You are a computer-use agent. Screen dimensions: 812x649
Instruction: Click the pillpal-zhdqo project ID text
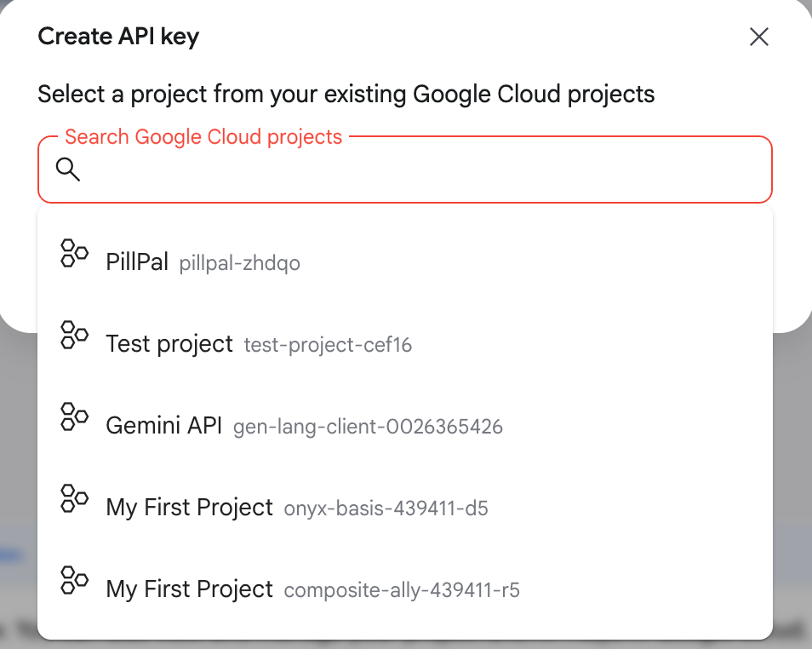[x=240, y=263]
